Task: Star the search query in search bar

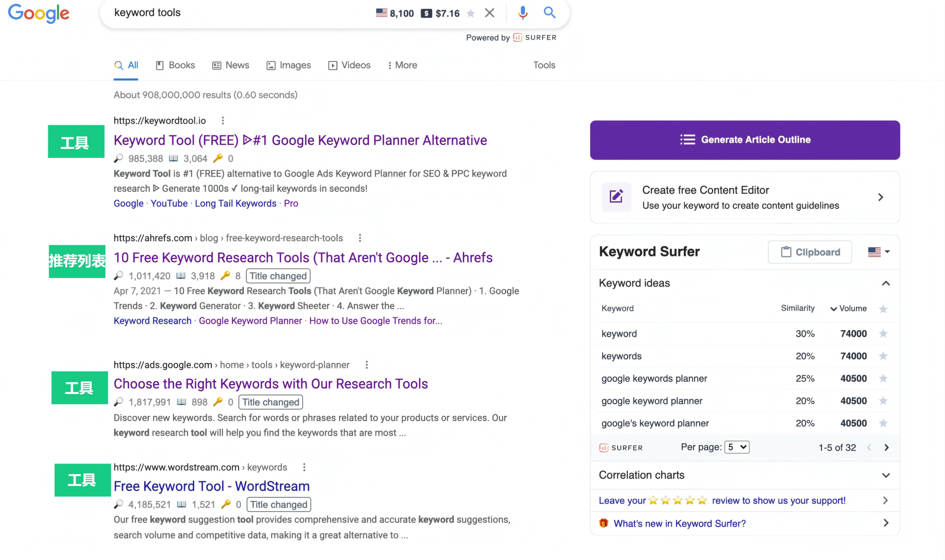Action: click(x=470, y=14)
